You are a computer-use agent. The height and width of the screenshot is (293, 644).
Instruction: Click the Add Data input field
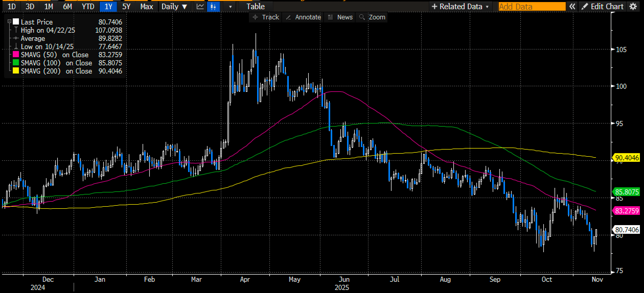(532, 7)
